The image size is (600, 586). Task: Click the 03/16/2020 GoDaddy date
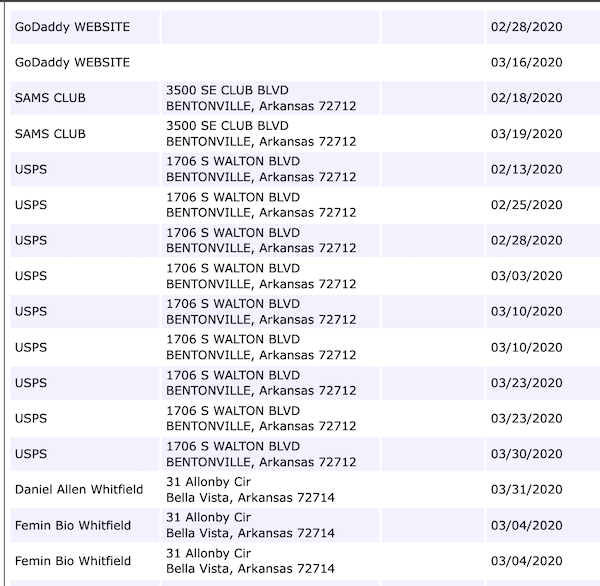(x=527, y=62)
